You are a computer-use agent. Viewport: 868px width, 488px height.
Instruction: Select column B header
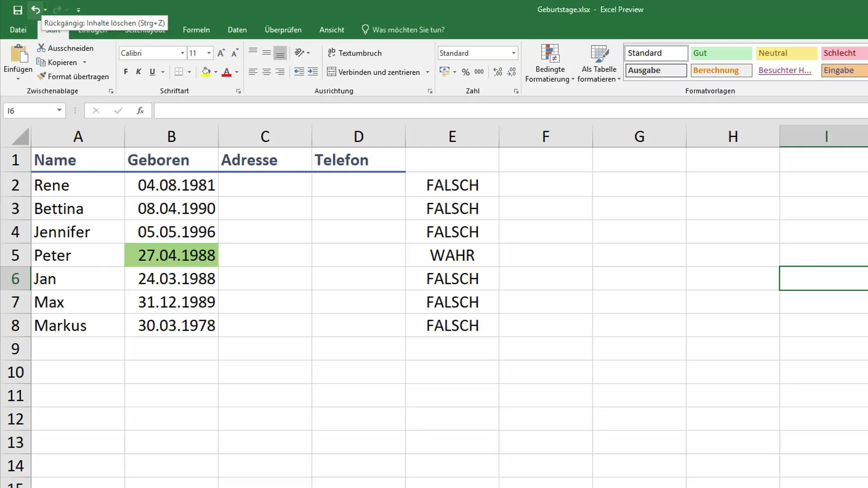click(171, 136)
